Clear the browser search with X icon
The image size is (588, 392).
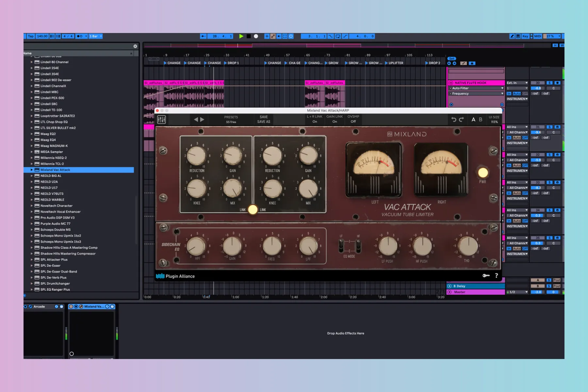point(135,46)
